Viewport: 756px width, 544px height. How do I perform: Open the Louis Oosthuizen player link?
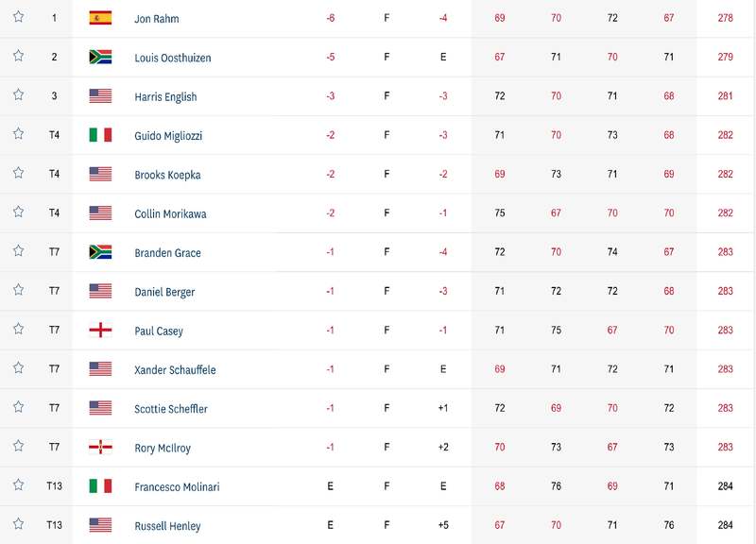[173, 58]
